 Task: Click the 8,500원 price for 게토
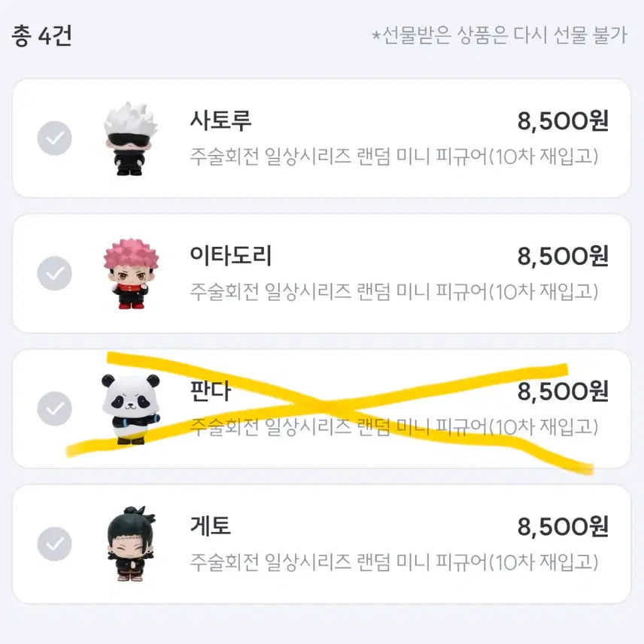coord(562,527)
